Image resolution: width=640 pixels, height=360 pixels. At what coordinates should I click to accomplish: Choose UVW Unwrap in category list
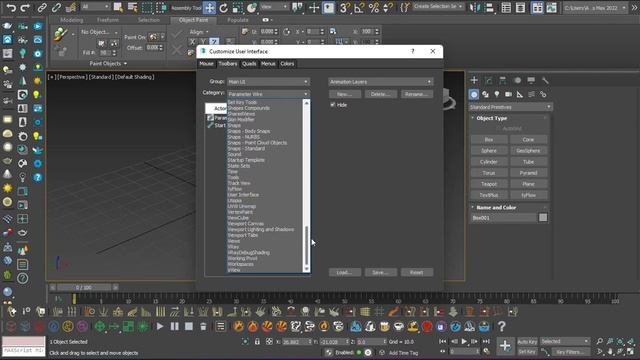coord(242,207)
